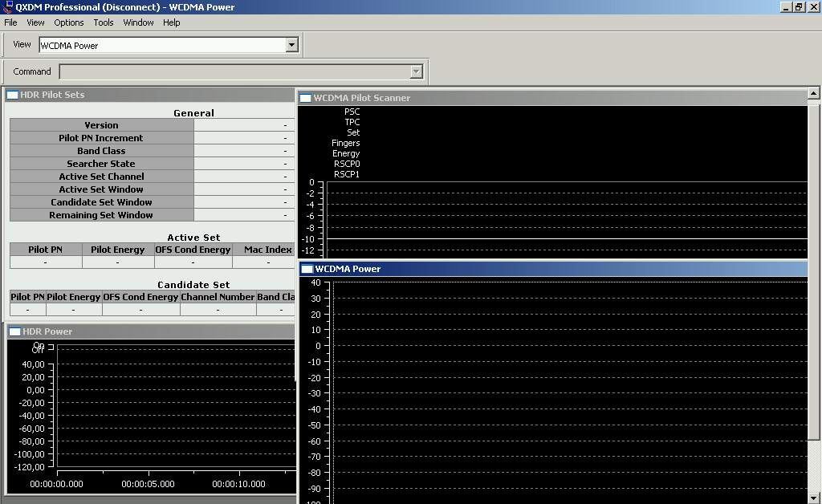The height and width of the screenshot is (504, 822).
Task: Click the Active Set Pilot Energy header
Action: [117, 250]
